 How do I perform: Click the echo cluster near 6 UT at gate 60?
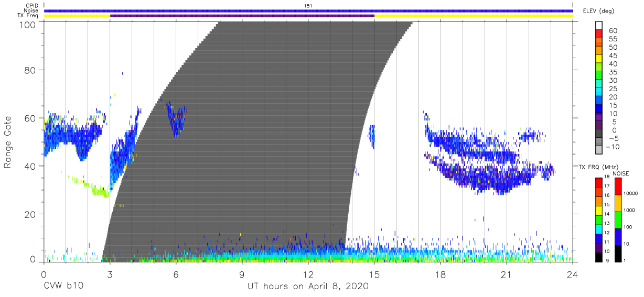tap(177, 118)
